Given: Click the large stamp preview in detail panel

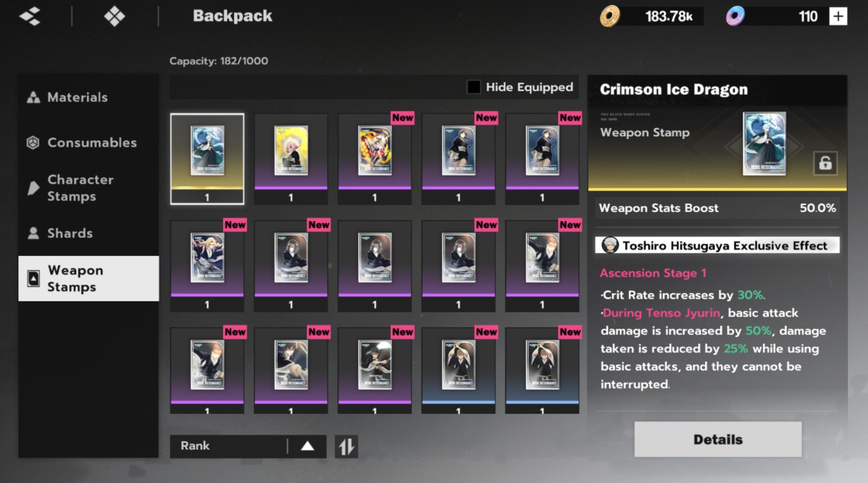Looking at the screenshot, I should (764, 144).
